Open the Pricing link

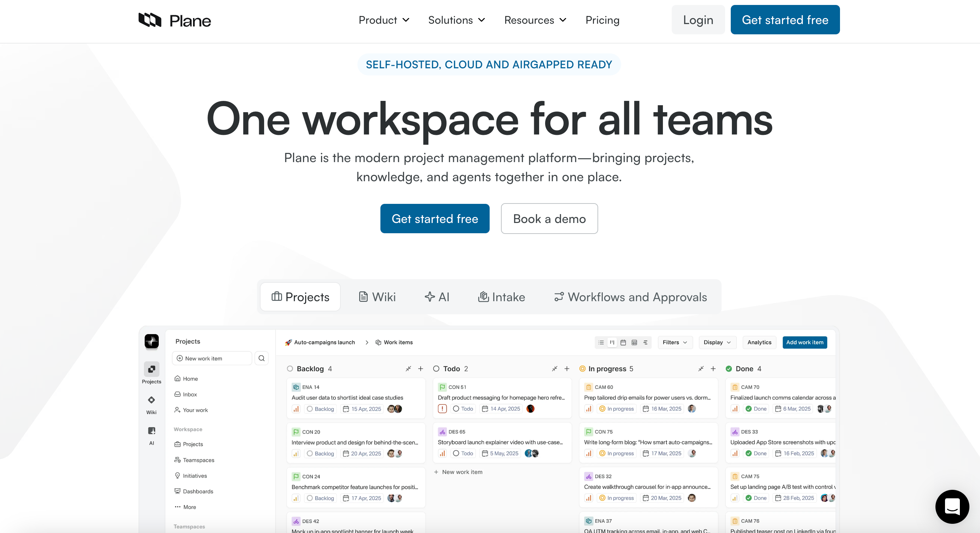[602, 20]
